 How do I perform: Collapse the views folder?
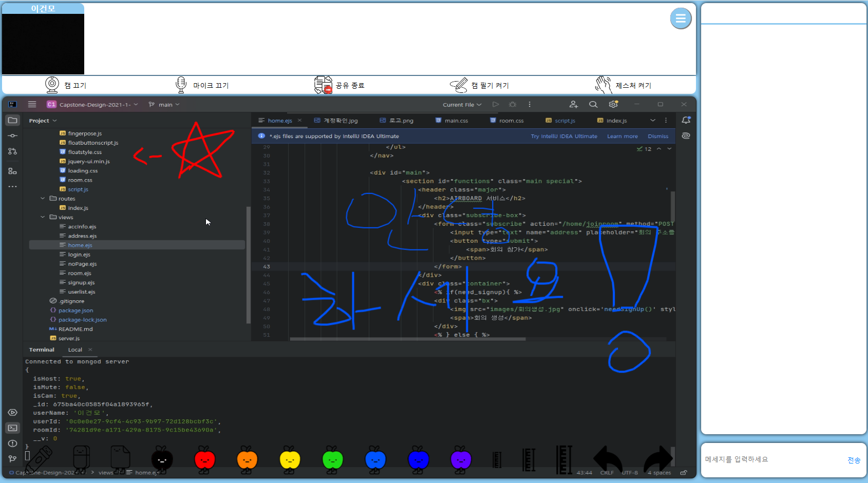pos(43,217)
